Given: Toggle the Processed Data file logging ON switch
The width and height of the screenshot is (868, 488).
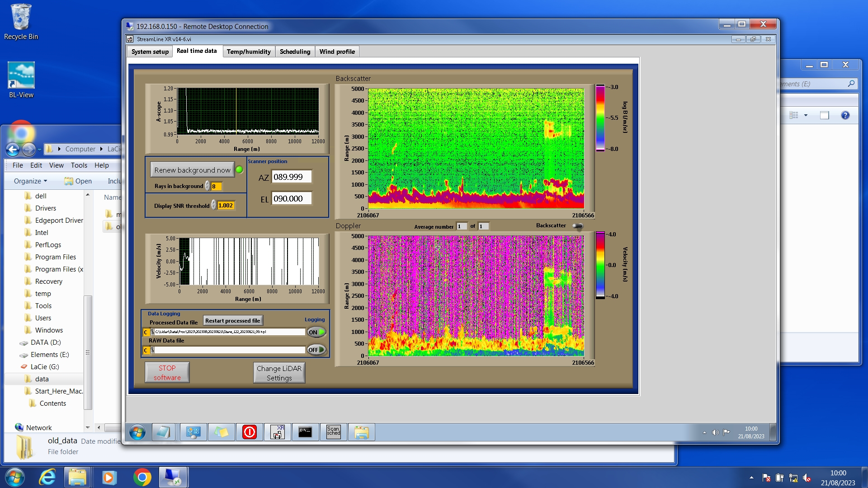Looking at the screenshot, I should tap(316, 332).
